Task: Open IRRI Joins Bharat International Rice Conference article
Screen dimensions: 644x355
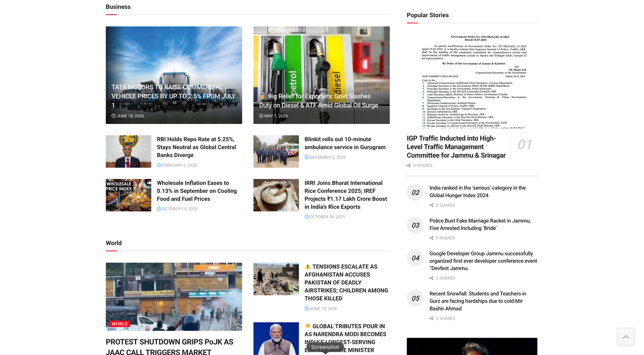Action: pyautogui.click(x=346, y=195)
